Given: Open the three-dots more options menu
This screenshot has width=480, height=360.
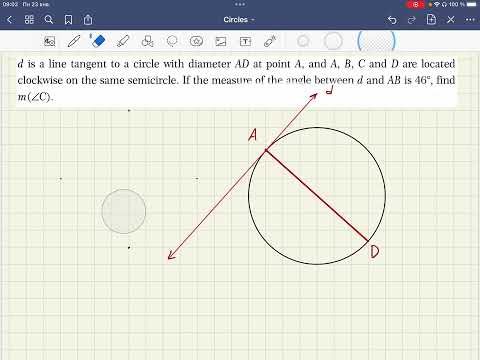Looking at the screenshot, I should 470,20.
